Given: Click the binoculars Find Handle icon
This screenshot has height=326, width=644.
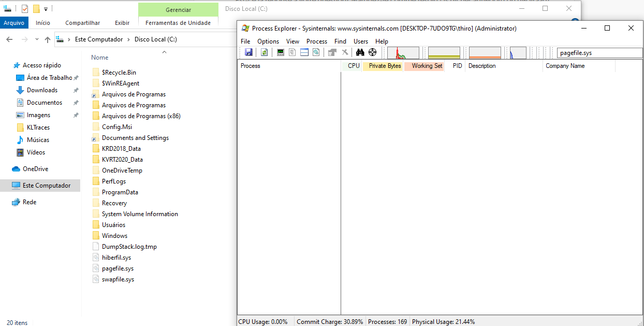Looking at the screenshot, I should pyautogui.click(x=360, y=52).
